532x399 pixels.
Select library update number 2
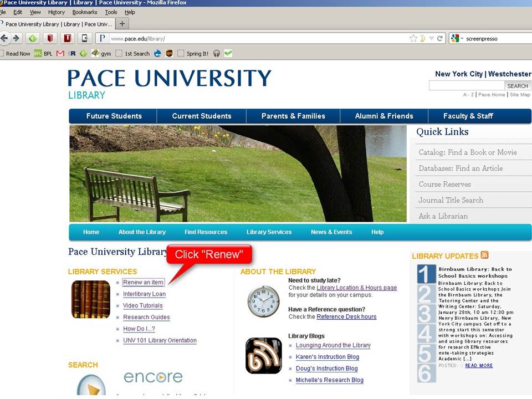[x=426, y=294]
